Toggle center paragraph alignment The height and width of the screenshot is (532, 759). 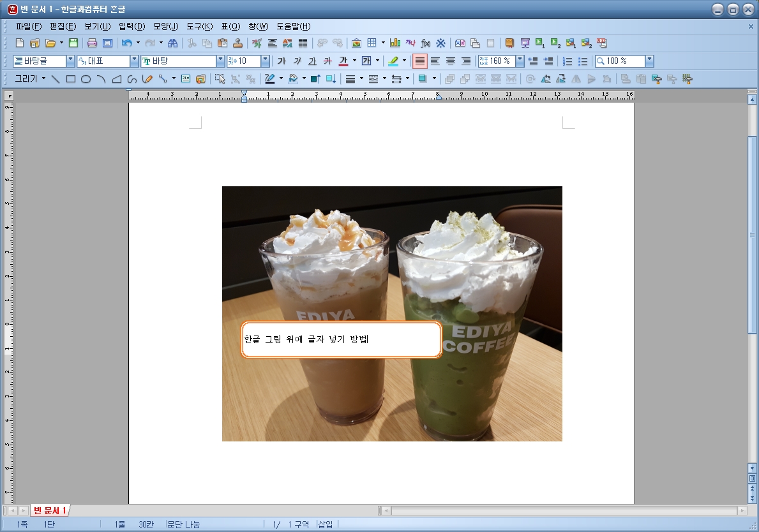(451, 61)
